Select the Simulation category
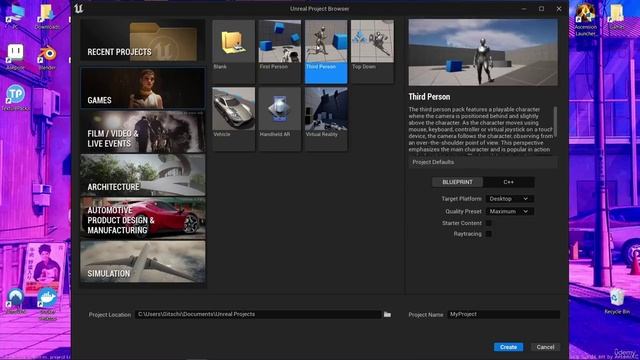This screenshot has height=360, width=640. (142, 262)
